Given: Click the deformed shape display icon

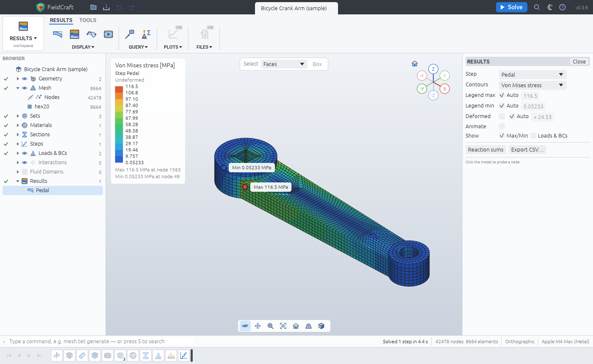Looking at the screenshot, I should (58, 34).
